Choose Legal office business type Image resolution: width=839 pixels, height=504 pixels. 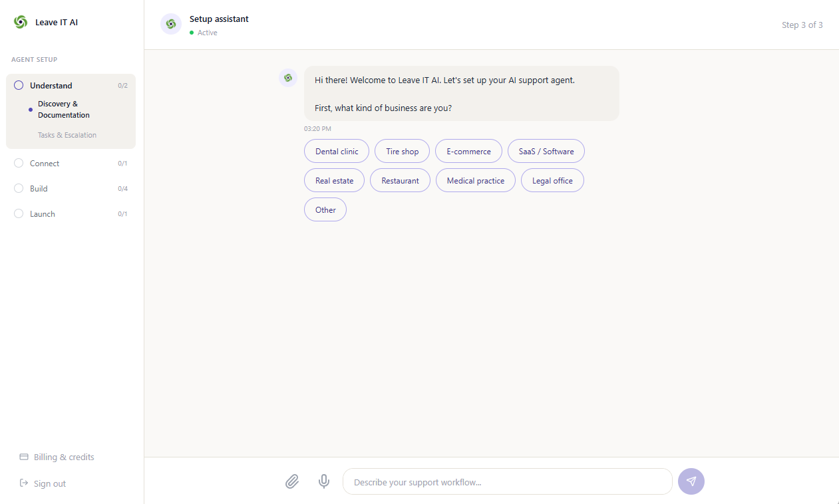point(552,180)
